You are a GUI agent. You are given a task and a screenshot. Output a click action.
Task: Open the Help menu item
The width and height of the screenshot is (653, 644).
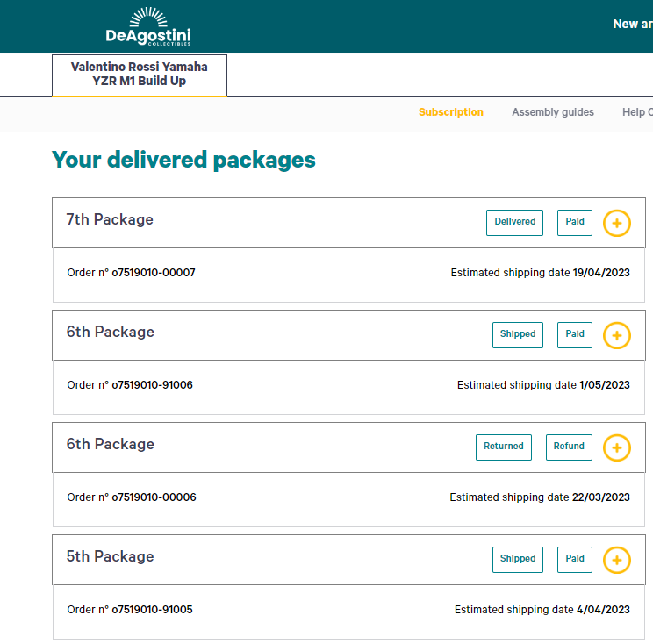point(636,112)
